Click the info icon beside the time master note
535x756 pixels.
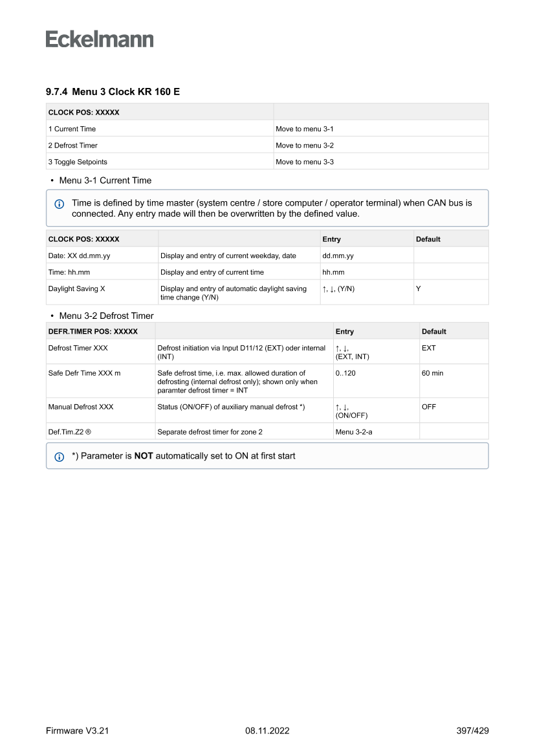(60, 204)
